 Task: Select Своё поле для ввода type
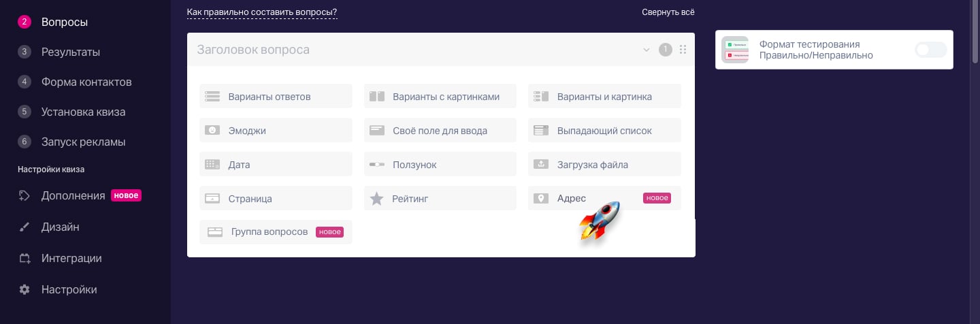440,130
